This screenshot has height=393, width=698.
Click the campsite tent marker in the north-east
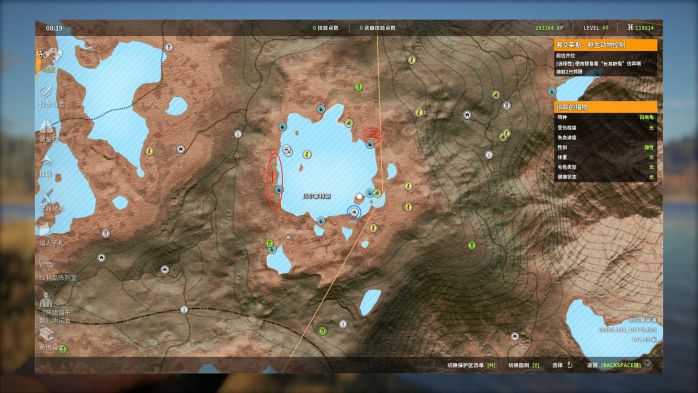pos(467,115)
